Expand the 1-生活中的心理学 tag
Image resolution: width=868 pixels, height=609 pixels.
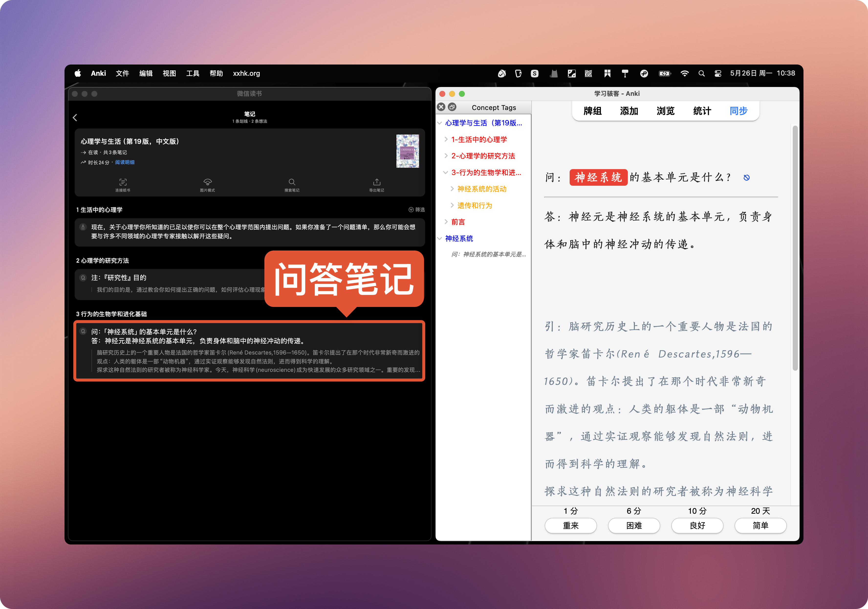pyautogui.click(x=446, y=140)
